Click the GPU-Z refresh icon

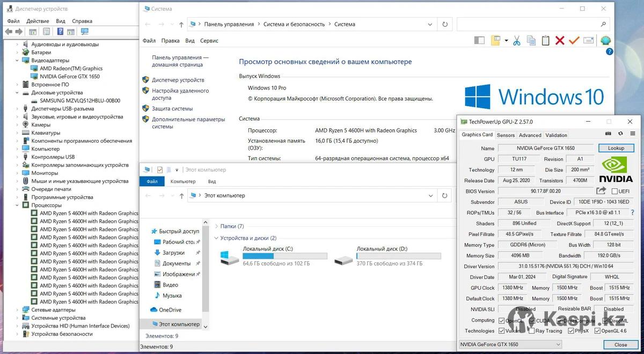[x=620, y=134]
